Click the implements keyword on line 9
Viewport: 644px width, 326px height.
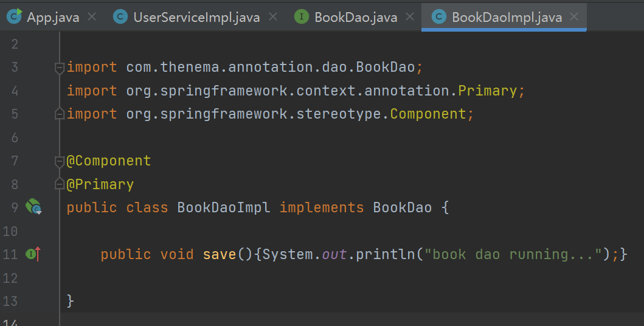coord(322,208)
